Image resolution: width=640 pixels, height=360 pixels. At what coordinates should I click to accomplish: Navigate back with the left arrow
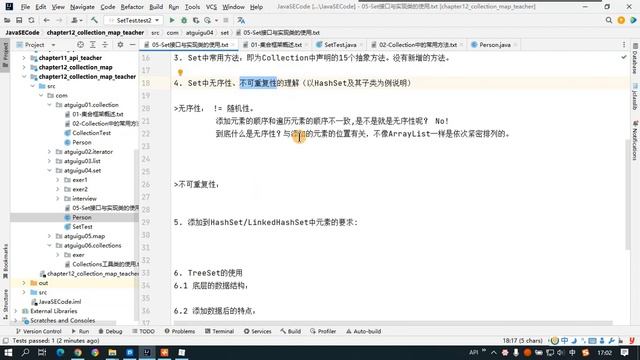tap(47, 20)
